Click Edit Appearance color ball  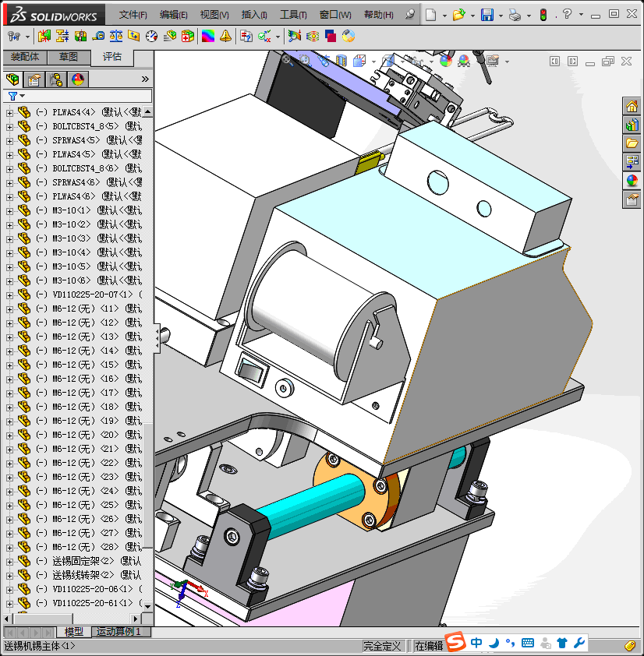coord(446,61)
